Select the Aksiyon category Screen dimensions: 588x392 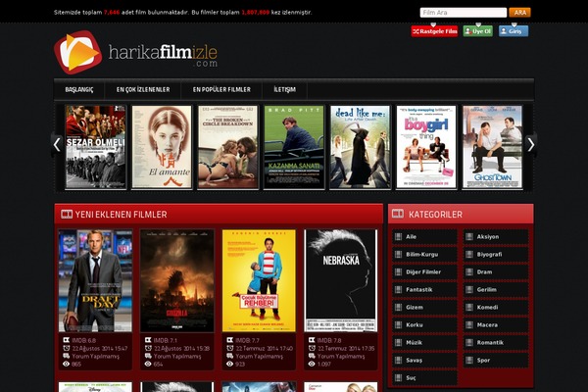coord(495,237)
